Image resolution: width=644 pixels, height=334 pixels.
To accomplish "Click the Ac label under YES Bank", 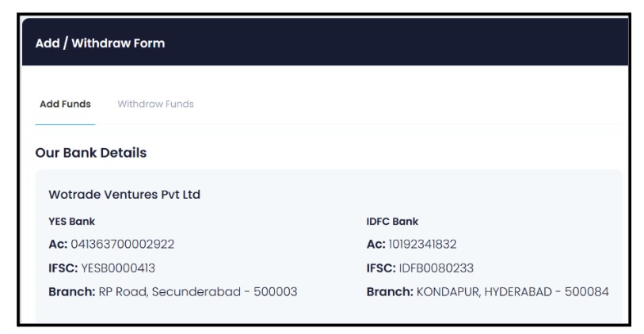I will point(58,244).
